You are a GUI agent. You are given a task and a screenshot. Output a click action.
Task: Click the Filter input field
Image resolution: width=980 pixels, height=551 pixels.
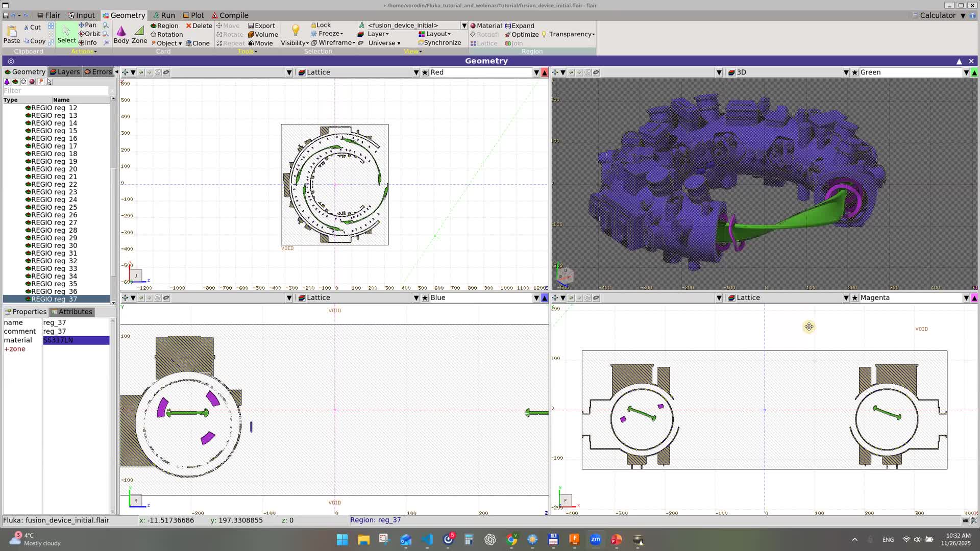pos(55,91)
